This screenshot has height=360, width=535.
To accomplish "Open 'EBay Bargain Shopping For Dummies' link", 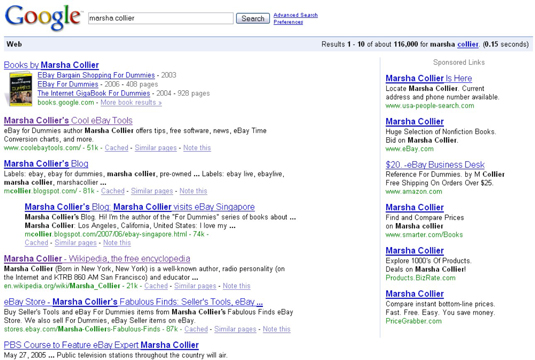I will point(96,75).
